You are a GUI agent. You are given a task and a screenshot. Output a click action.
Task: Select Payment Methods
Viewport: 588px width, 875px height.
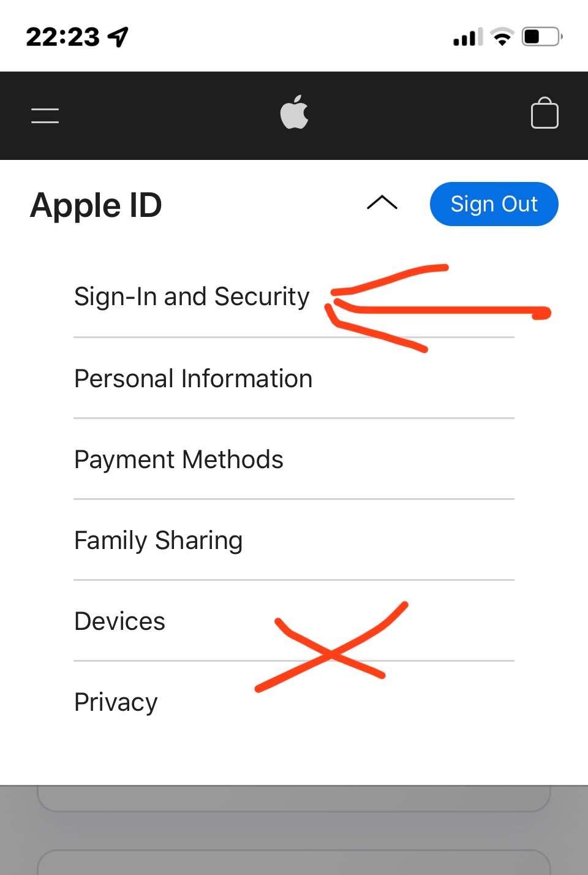(178, 460)
